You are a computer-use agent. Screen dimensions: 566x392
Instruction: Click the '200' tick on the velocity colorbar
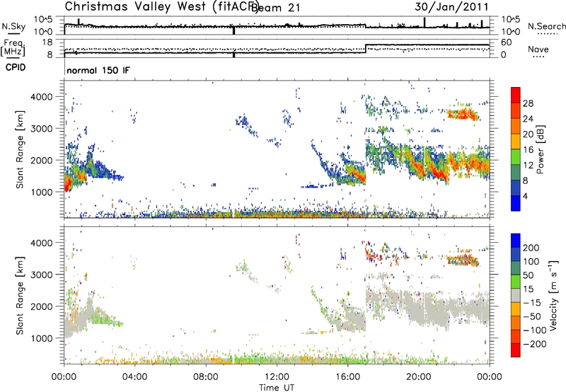pyautogui.click(x=531, y=248)
